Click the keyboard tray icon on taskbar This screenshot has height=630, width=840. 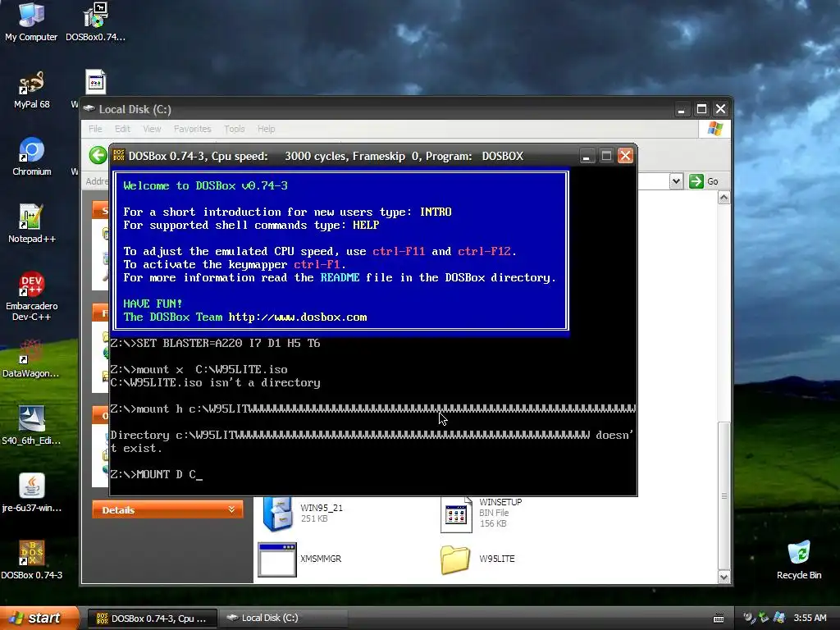[x=719, y=619]
